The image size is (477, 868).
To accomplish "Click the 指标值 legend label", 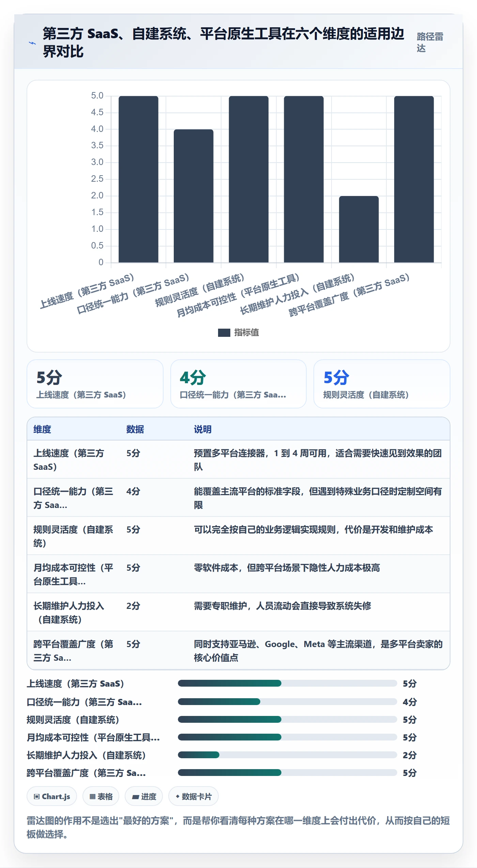I will coord(246,332).
